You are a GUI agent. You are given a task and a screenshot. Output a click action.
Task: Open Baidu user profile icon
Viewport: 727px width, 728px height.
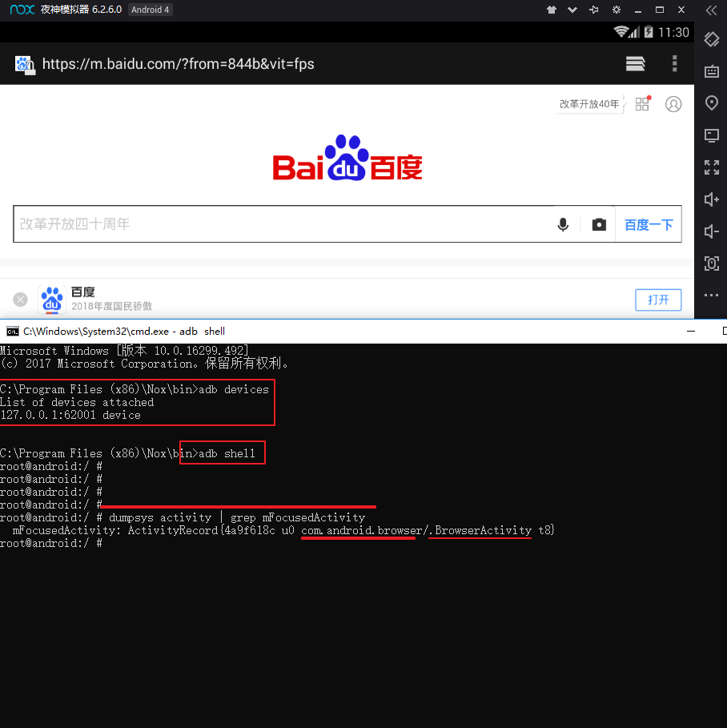click(x=673, y=104)
